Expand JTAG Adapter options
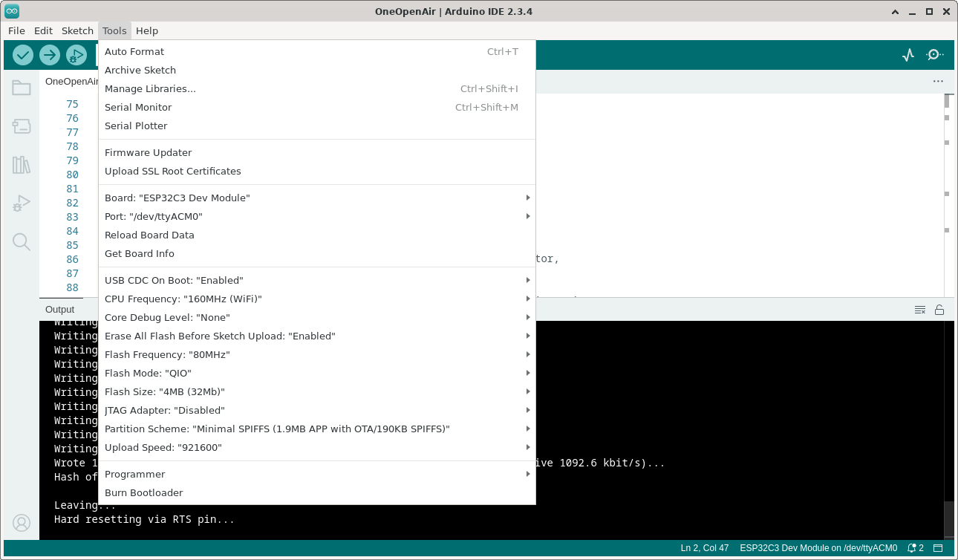Screen dimensions: 958x560 point(317,410)
